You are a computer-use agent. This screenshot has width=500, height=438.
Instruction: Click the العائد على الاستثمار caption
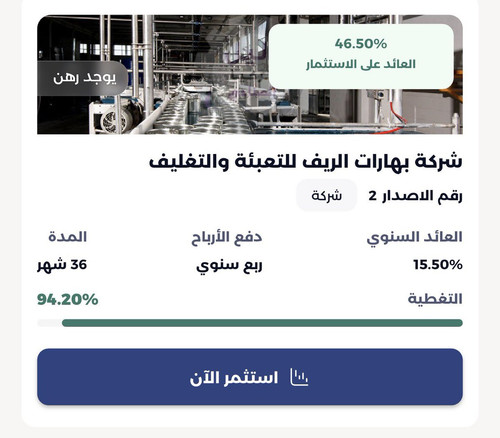pyautogui.click(x=361, y=64)
